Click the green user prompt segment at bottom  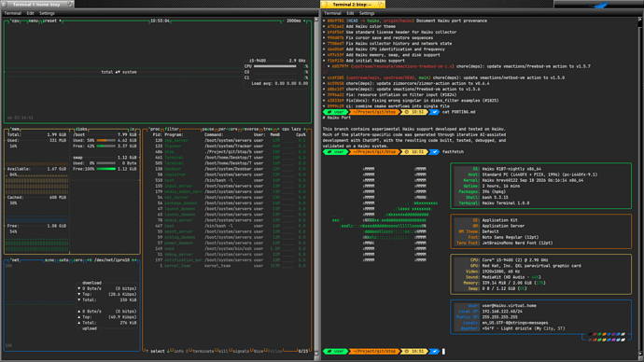(336, 352)
